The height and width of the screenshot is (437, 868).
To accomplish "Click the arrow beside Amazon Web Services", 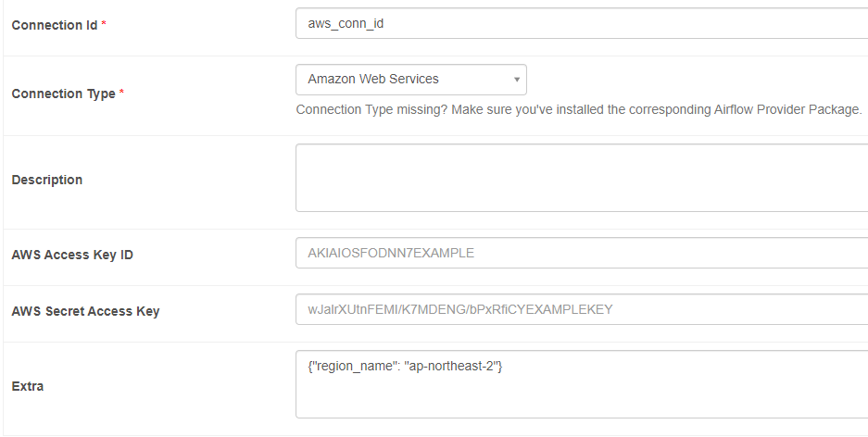I will coord(517,80).
